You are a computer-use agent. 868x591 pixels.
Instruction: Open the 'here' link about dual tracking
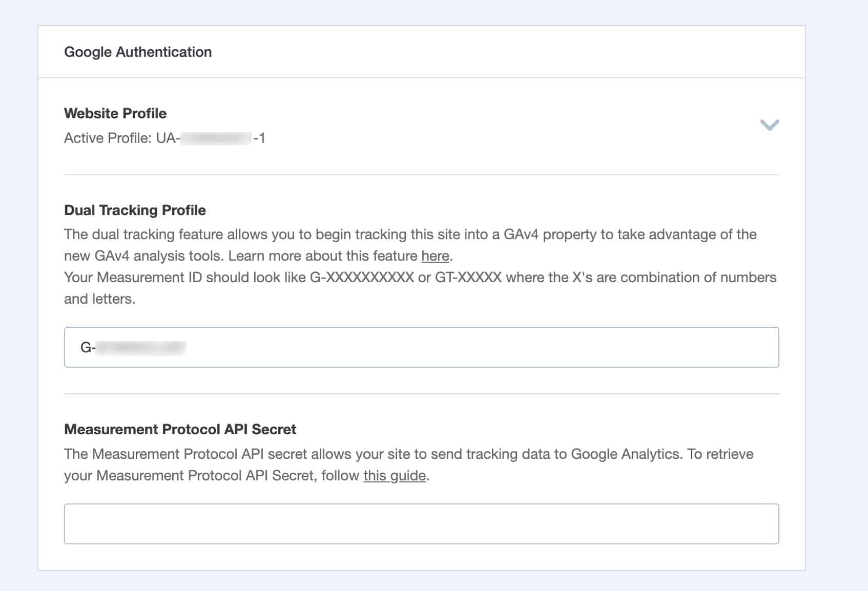click(435, 256)
